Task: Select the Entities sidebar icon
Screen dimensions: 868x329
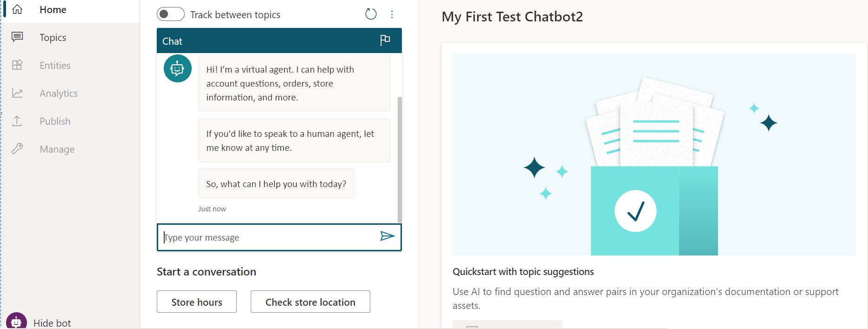Action: pos(17,65)
